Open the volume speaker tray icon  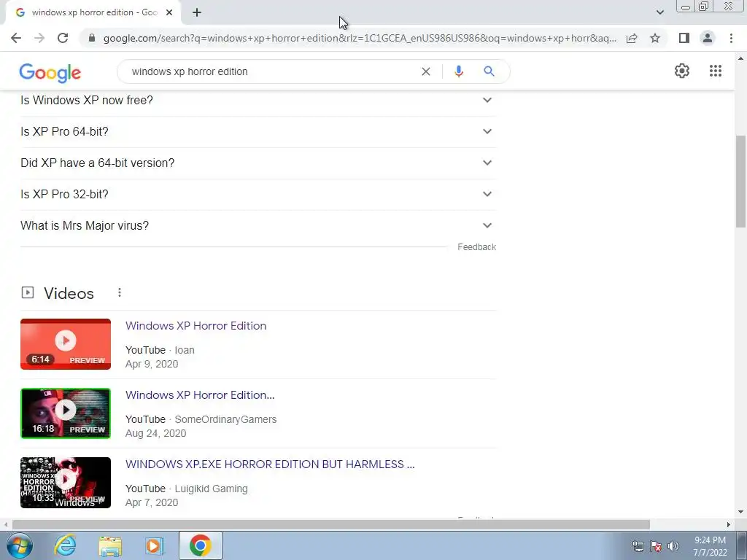673,546
